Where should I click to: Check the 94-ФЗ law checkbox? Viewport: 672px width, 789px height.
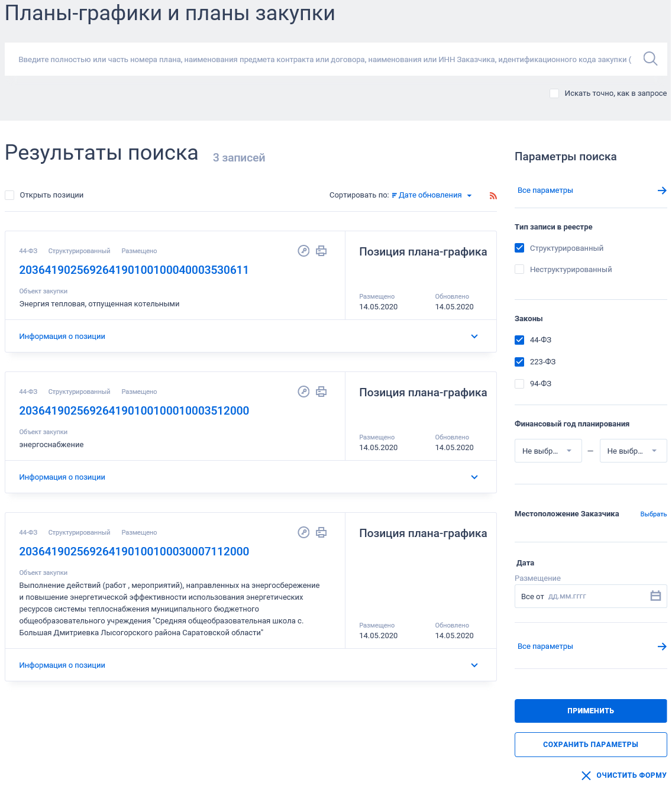(x=519, y=383)
